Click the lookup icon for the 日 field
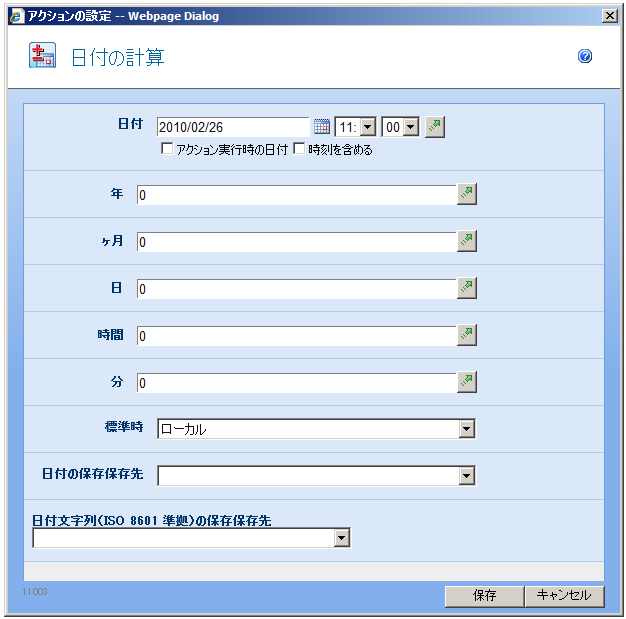The width and height of the screenshot is (626, 619). (467, 288)
